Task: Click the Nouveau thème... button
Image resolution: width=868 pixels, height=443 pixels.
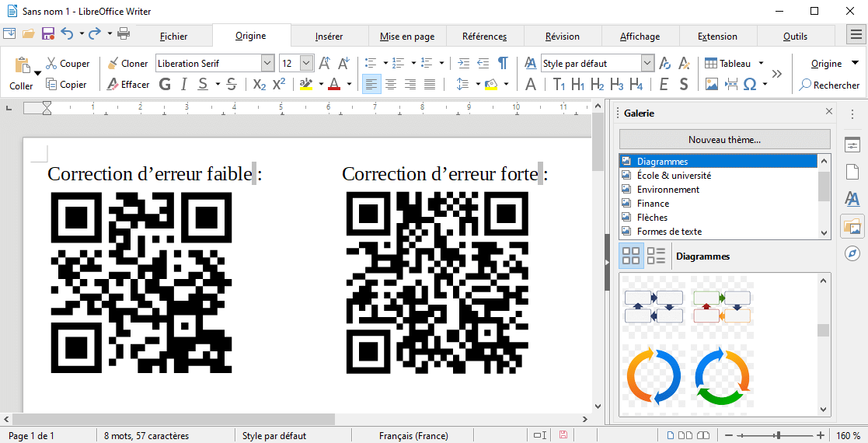Action: (x=724, y=140)
